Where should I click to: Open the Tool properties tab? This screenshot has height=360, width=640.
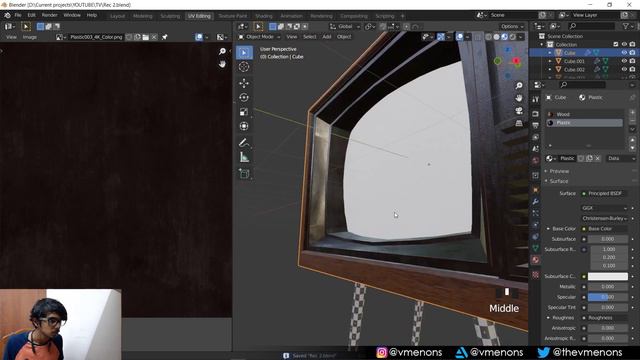[536, 99]
